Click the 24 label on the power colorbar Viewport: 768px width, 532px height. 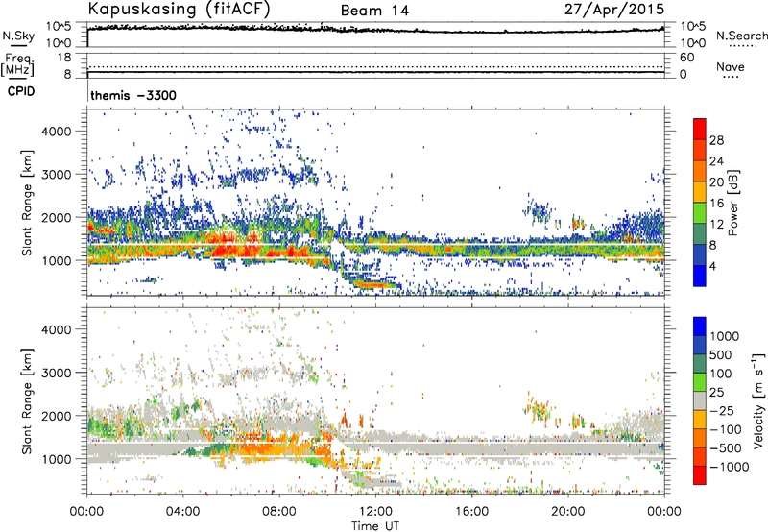[x=716, y=161]
